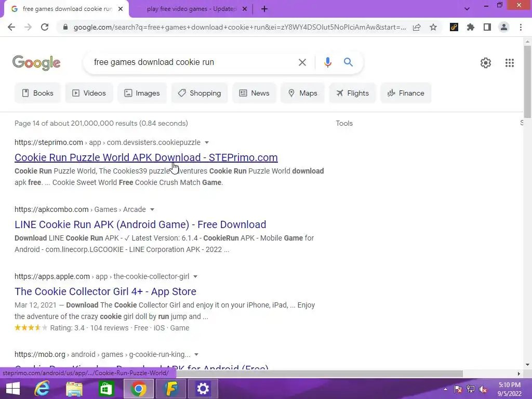Open Chrome's three-dot menu
This screenshot has height=399, width=532.
coord(521,27)
